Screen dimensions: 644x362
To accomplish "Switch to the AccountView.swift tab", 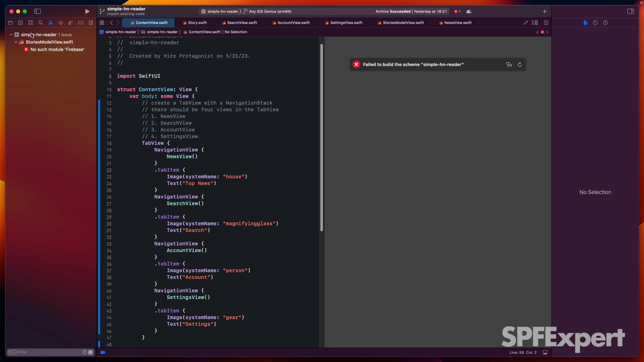I will coord(291,23).
